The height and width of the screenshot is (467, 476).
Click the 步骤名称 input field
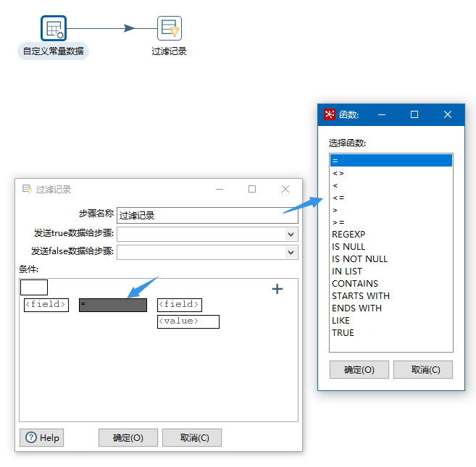click(x=207, y=216)
